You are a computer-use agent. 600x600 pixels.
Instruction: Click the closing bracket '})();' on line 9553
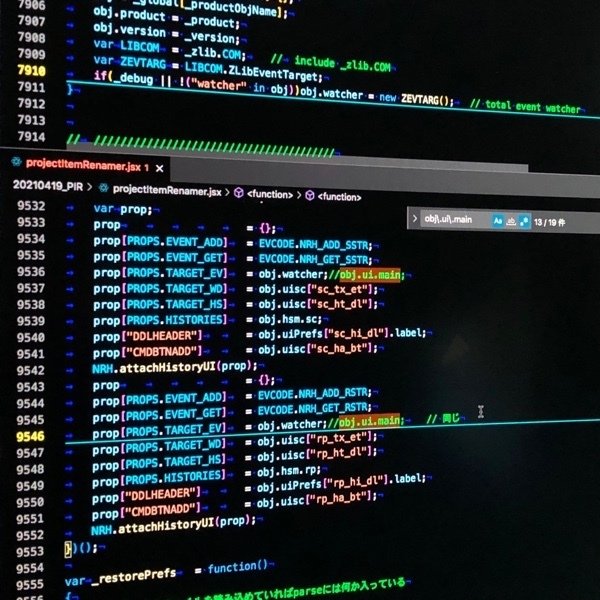[x=81, y=549]
